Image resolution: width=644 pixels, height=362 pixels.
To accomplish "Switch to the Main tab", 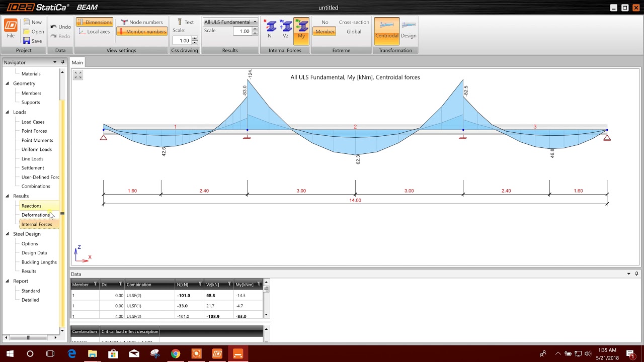I will tap(77, 62).
